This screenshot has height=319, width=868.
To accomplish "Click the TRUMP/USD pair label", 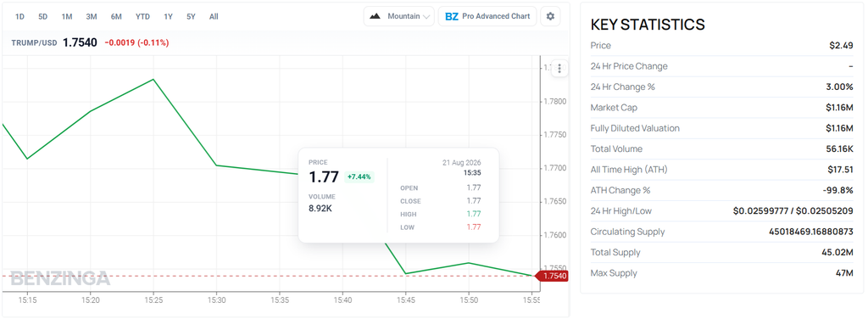I will click(34, 42).
